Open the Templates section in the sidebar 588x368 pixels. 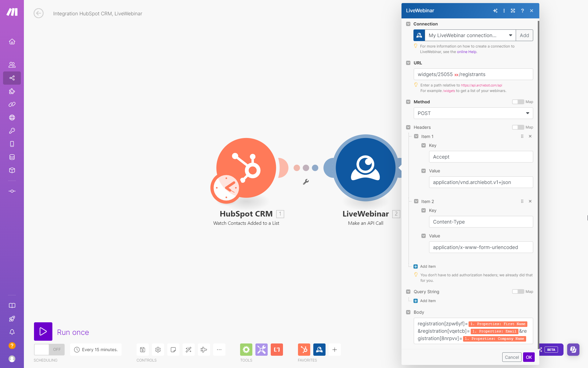(x=12, y=91)
